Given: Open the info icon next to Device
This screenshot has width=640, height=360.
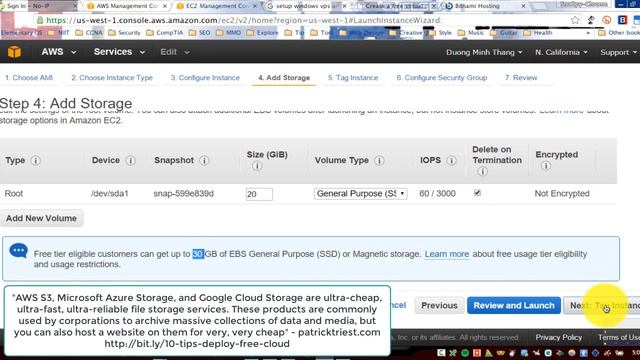Looking at the screenshot, I should [x=130, y=160].
